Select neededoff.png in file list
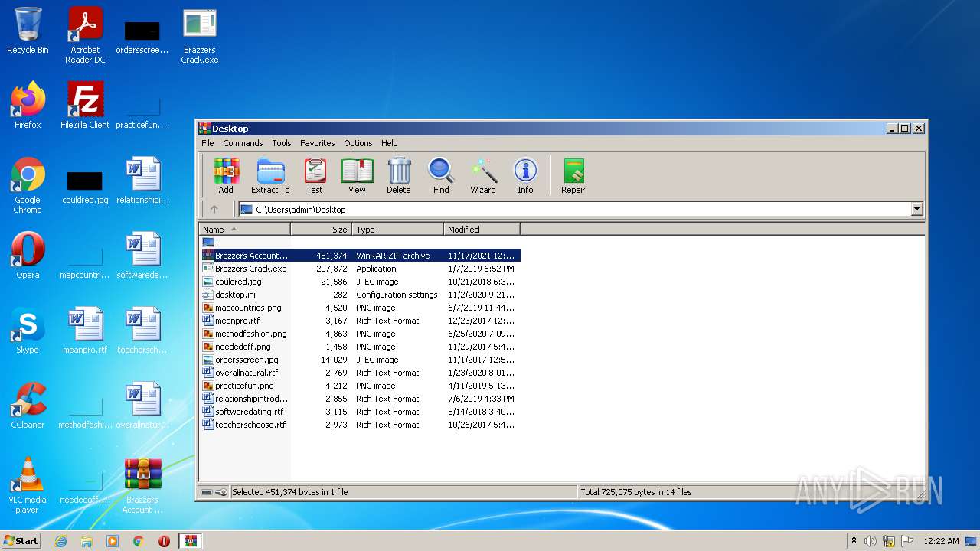 [361, 347]
